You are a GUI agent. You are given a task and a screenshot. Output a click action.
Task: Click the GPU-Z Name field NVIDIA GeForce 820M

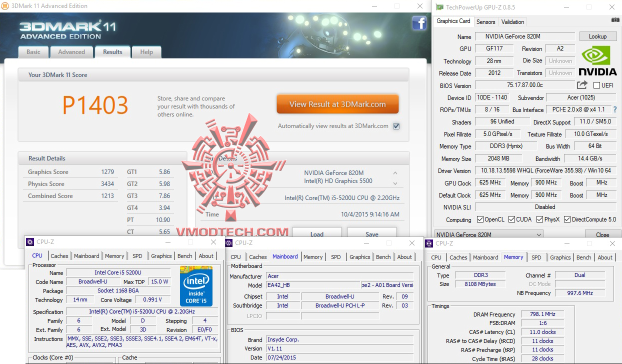point(524,36)
